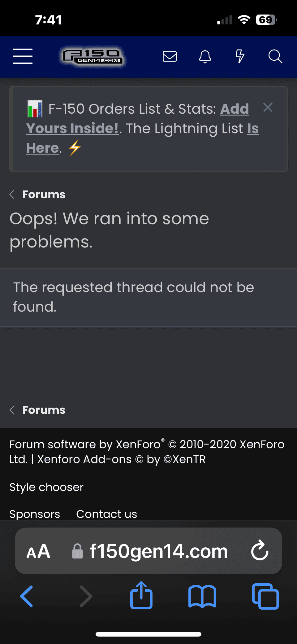Go to Forums in bottom breadcrumb
Screen dimensions: 297x644
(44, 410)
